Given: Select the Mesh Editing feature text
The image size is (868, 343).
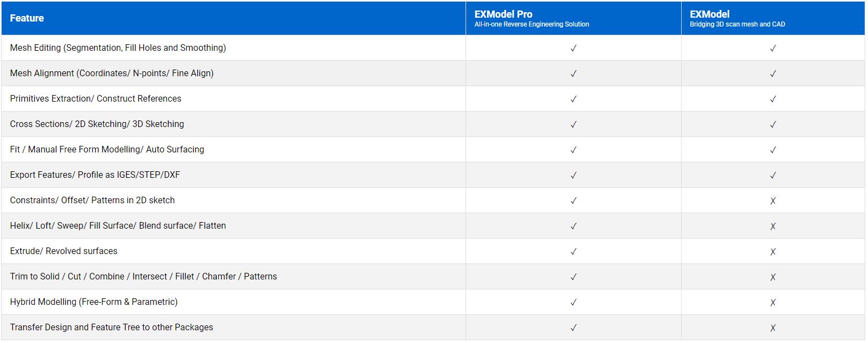Looking at the screenshot, I should point(118,48).
